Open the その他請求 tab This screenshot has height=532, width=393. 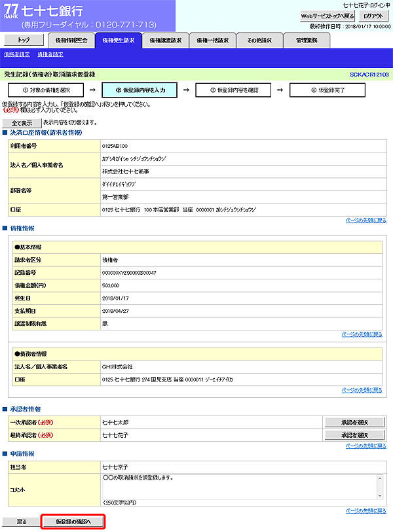[x=259, y=41]
